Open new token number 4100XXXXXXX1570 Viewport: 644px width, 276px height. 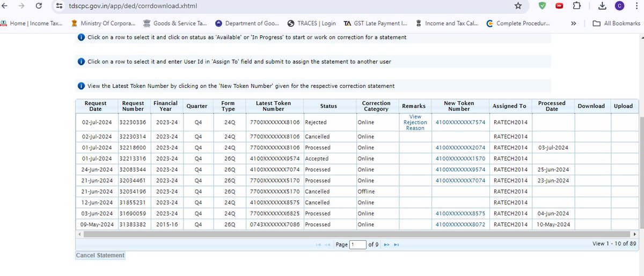(460, 159)
